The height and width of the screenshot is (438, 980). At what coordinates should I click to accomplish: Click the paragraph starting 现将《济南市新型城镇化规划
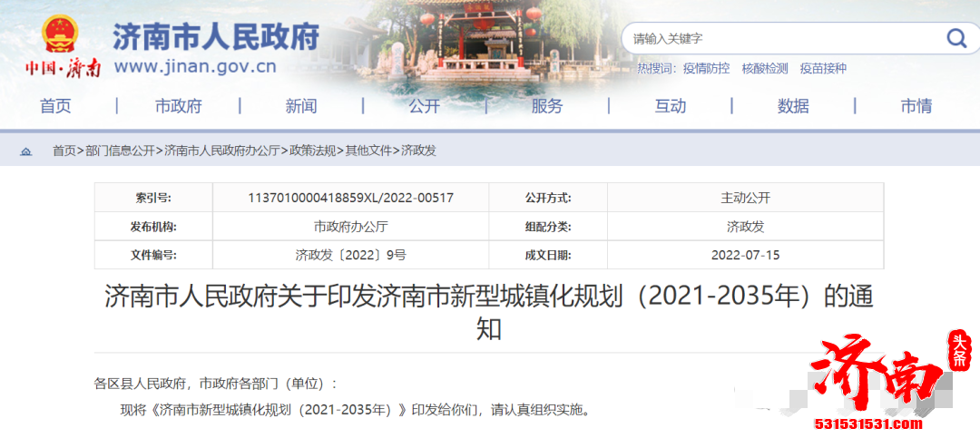coord(355,411)
